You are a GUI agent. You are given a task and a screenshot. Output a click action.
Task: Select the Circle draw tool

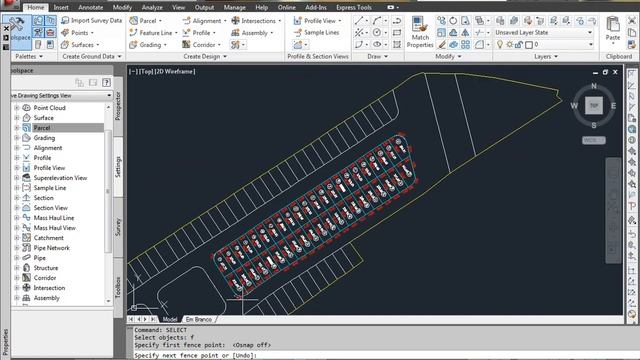[376, 32]
